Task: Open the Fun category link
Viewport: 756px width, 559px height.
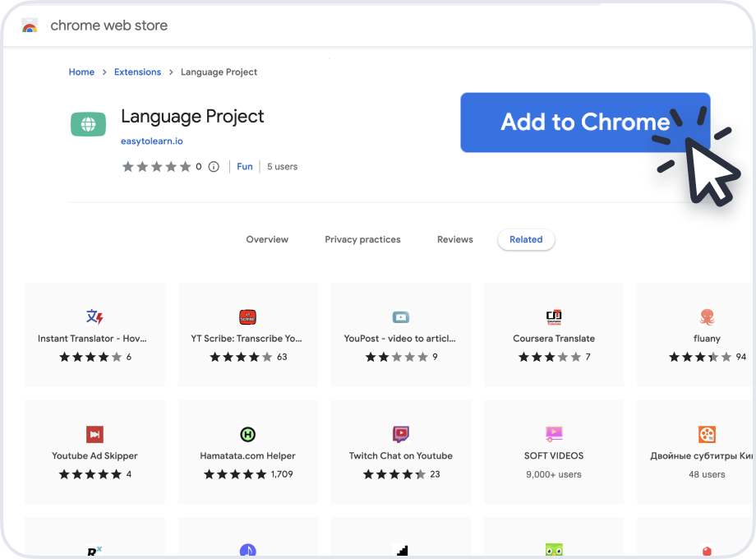Action: [x=244, y=166]
